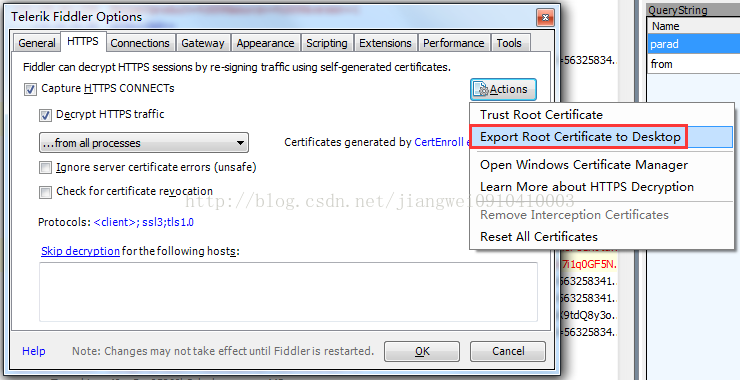Open Windows Certificate Manager menu entry
The height and width of the screenshot is (380, 740).
coord(601,165)
